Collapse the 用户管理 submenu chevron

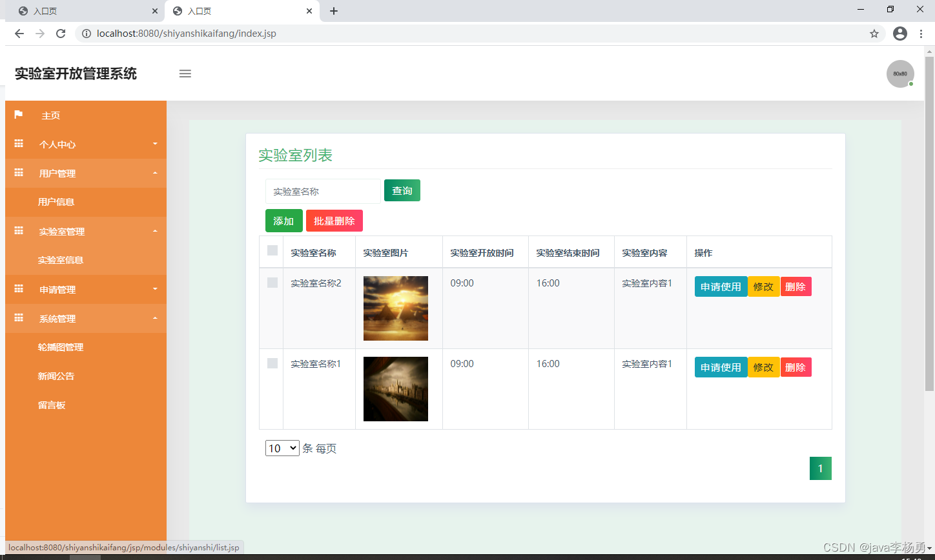tap(155, 173)
